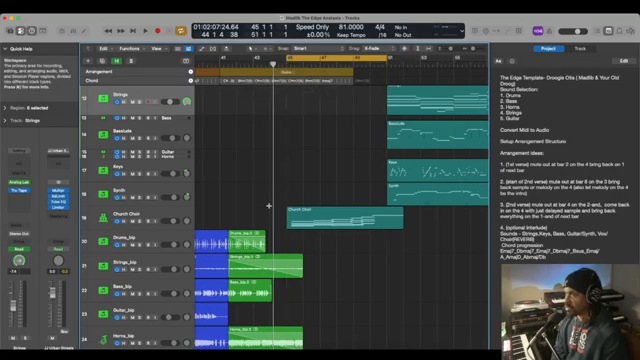Click the Church Choir track icon

tap(103, 218)
